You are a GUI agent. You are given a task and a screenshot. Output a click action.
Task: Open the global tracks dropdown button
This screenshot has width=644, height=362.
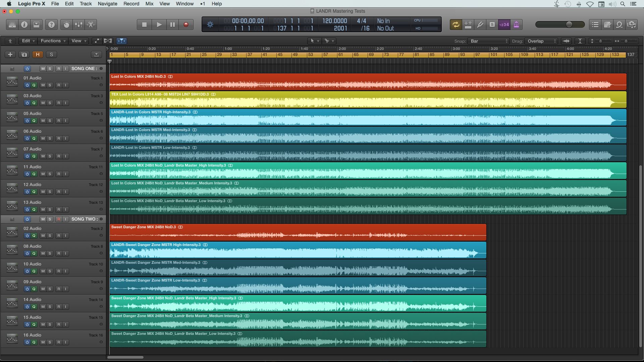click(96, 54)
